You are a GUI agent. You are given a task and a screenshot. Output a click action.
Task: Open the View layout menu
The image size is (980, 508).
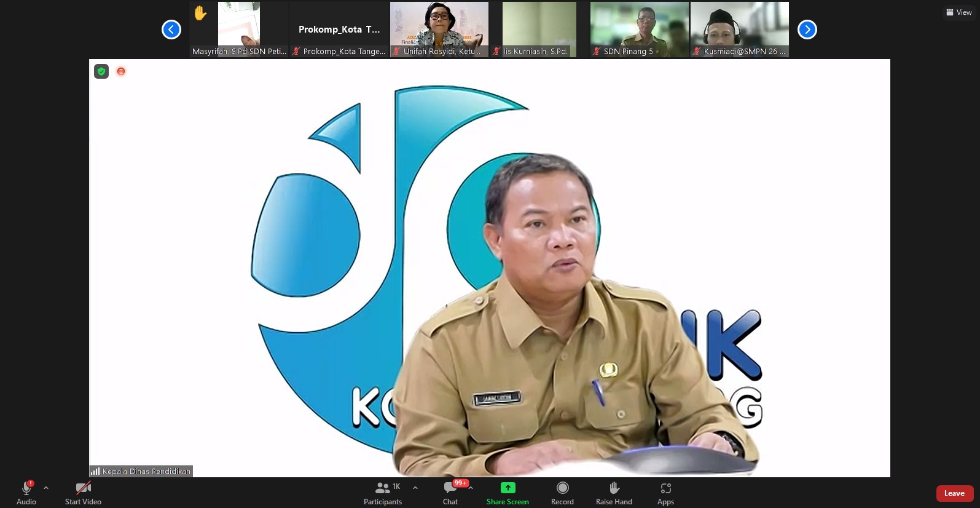pyautogui.click(x=959, y=12)
